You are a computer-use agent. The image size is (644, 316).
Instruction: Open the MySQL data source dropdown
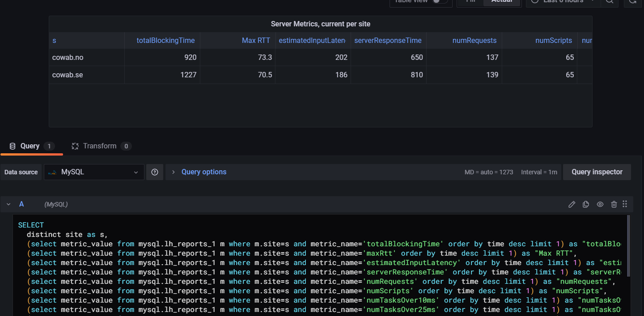(94, 172)
